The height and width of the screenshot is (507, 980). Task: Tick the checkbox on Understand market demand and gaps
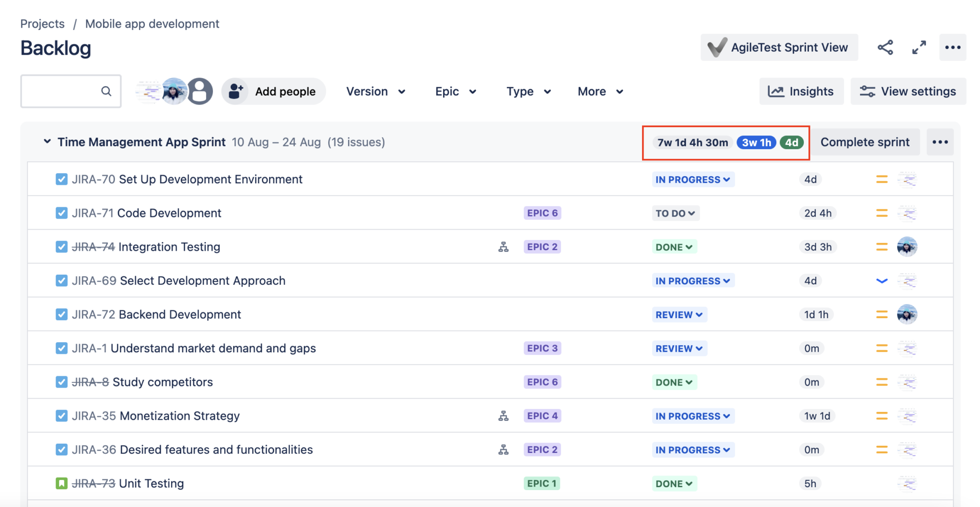[61, 348]
